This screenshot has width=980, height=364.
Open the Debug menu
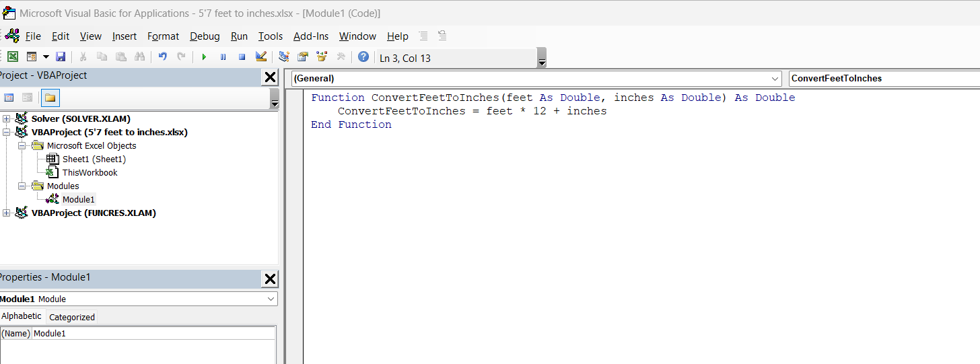click(x=205, y=36)
